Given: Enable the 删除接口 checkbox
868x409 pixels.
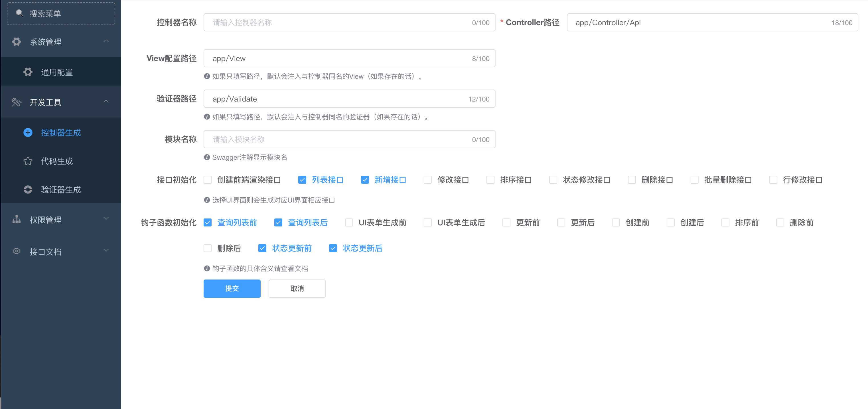Looking at the screenshot, I should coord(631,180).
